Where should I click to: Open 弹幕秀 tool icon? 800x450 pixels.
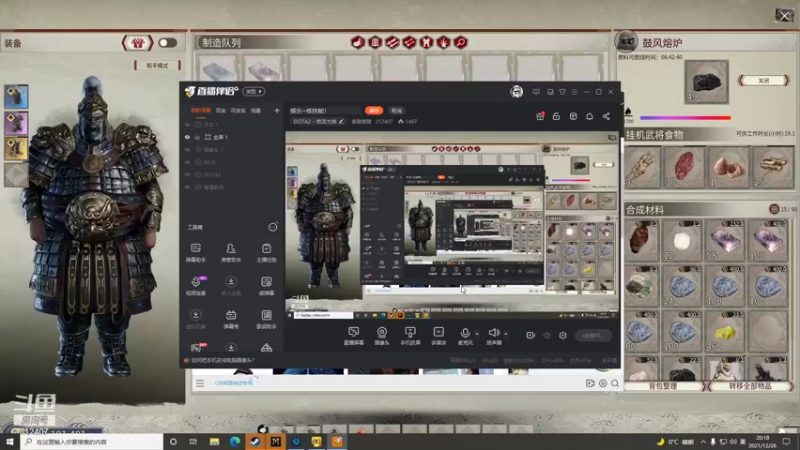[231, 319]
